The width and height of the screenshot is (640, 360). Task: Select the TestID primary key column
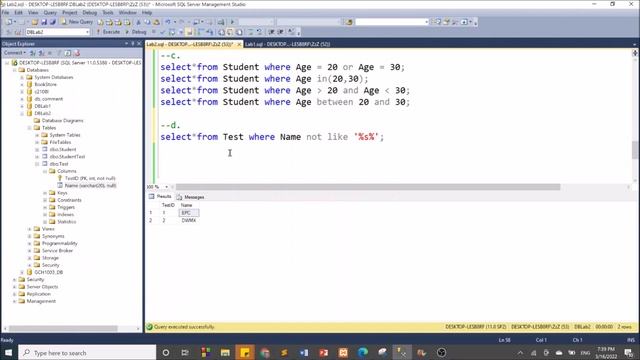(x=90, y=178)
